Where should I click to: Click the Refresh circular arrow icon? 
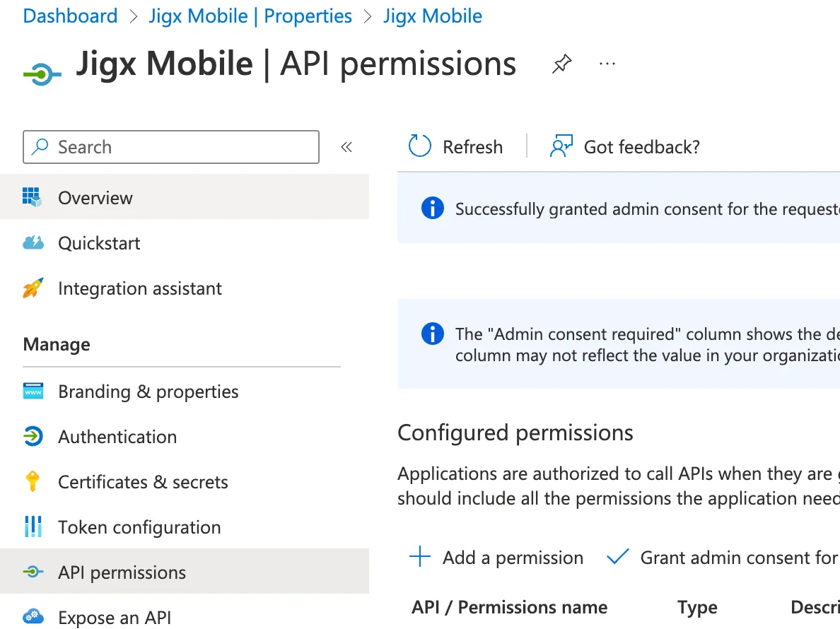(x=419, y=146)
